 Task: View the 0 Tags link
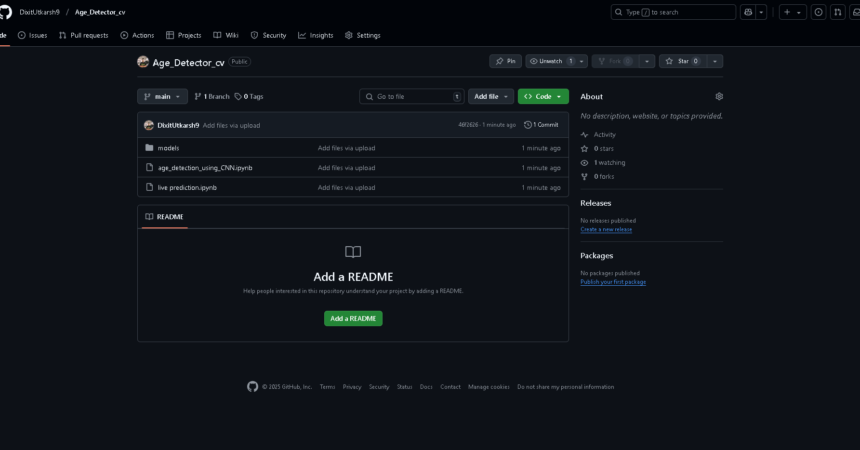point(249,97)
